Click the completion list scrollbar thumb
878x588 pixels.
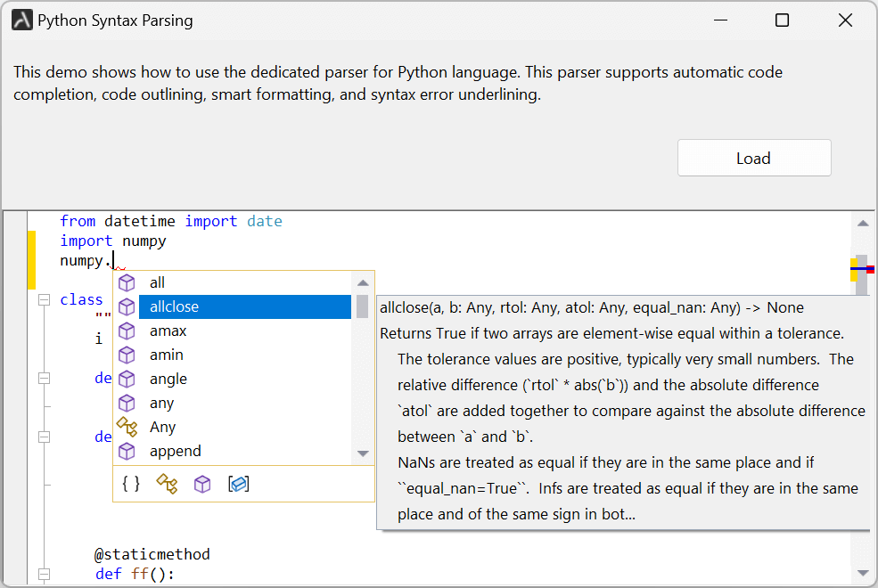click(362, 306)
